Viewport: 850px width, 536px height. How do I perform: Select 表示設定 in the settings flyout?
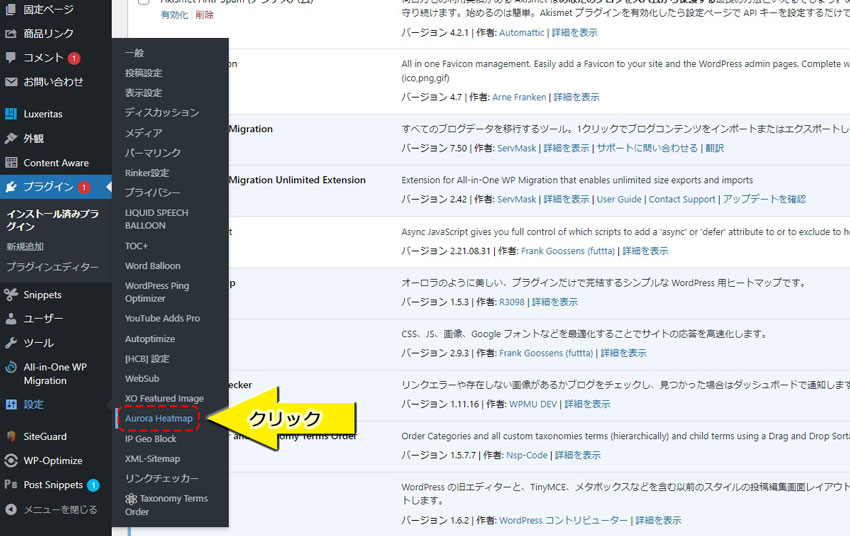144,93
